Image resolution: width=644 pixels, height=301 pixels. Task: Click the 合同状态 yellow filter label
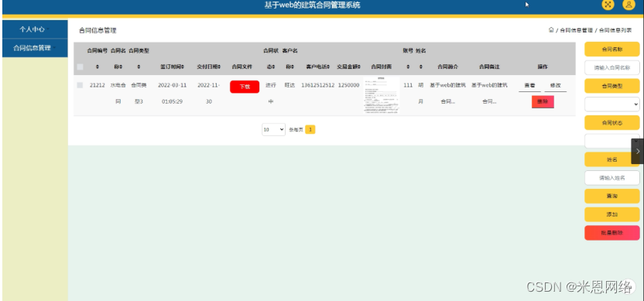click(612, 122)
